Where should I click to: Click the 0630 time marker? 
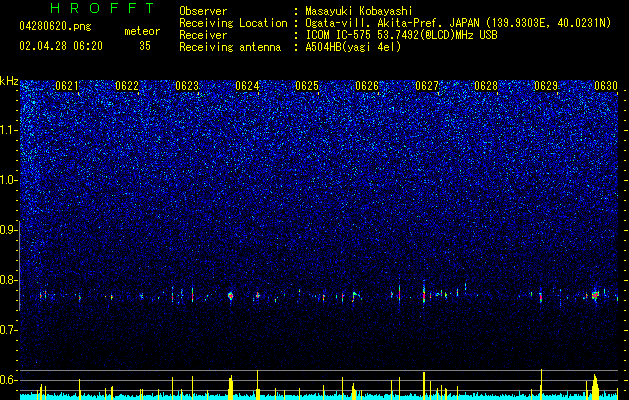606,86
